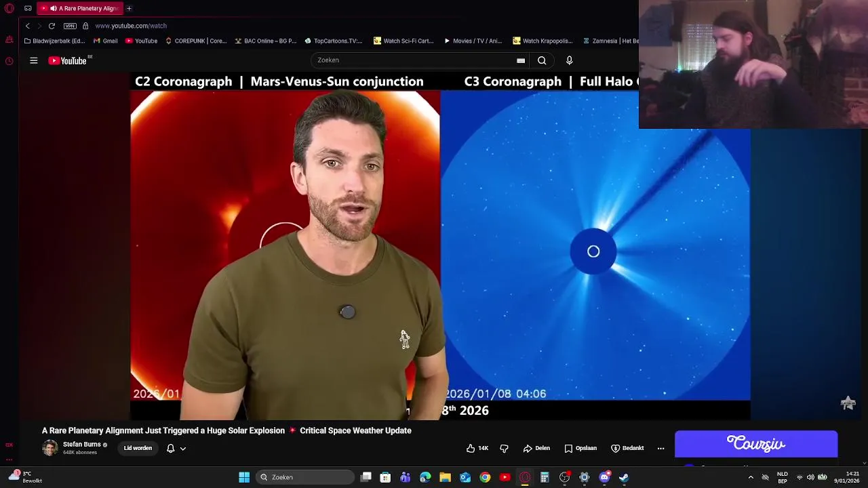
Task: Open the Coursiv advertisement banner
Action: click(756, 444)
